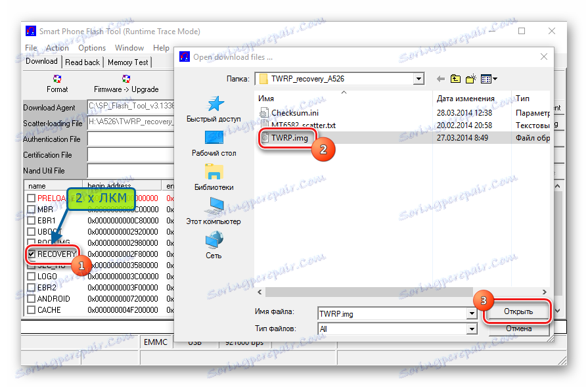Uncheck the RECOVERY checkbox

pyautogui.click(x=32, y=254)
